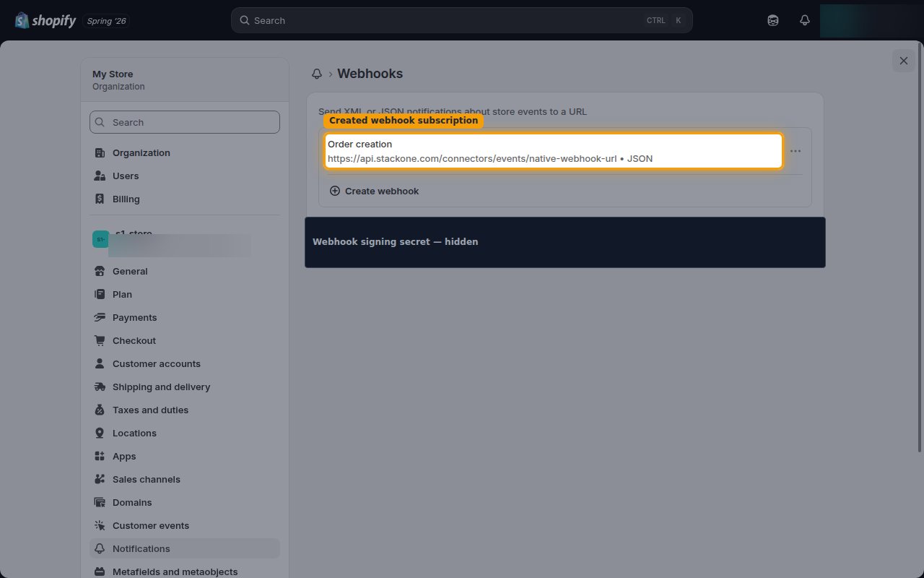Click the plus icon next to Create webhook
924x578 pixels.
click(x=335, y=191)
